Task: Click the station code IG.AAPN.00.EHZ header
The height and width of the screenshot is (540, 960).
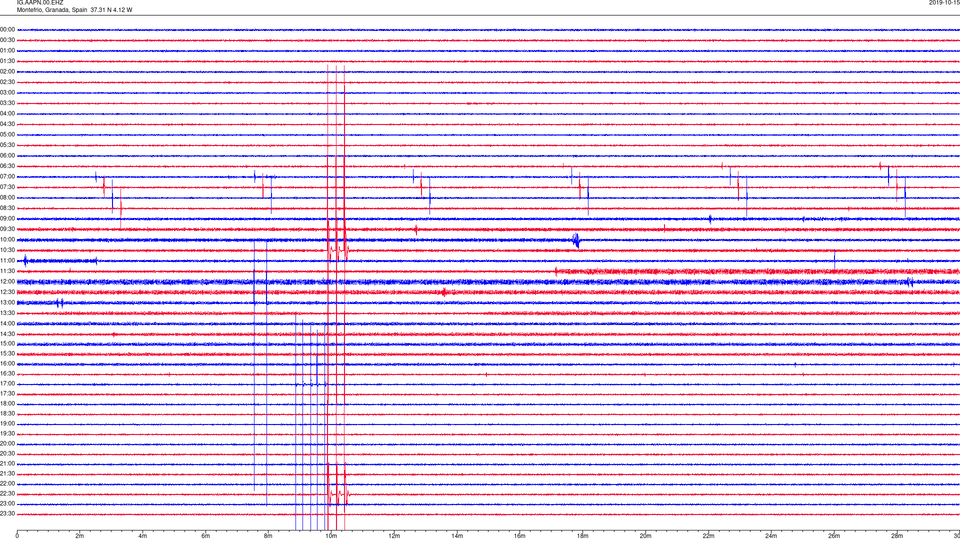Action: tap(40, 3)
